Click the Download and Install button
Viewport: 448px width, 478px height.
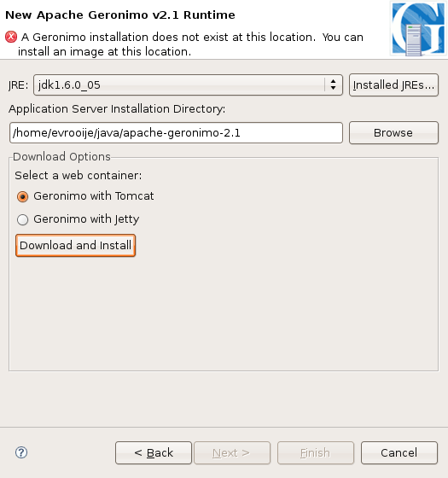[x=76, y=246]
